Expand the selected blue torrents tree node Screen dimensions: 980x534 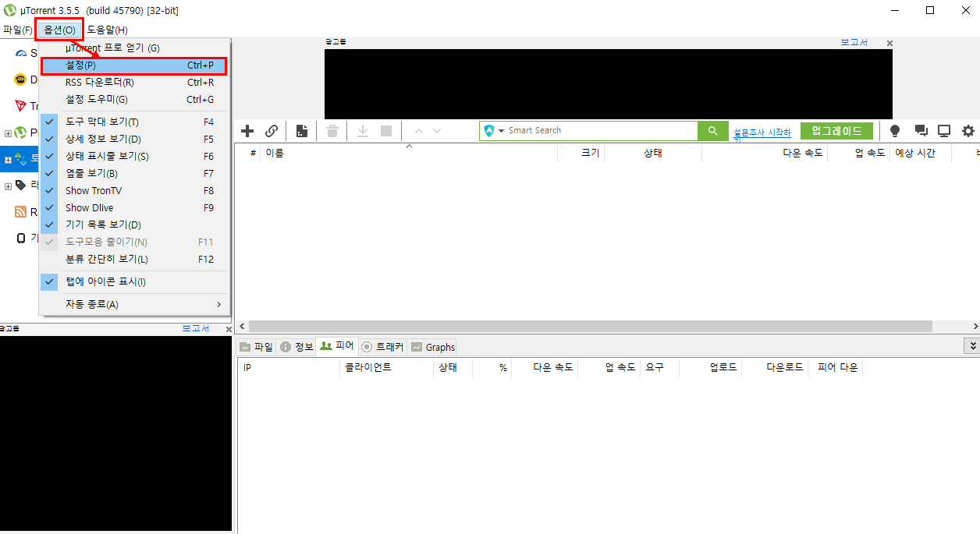(x=9, y=160)
